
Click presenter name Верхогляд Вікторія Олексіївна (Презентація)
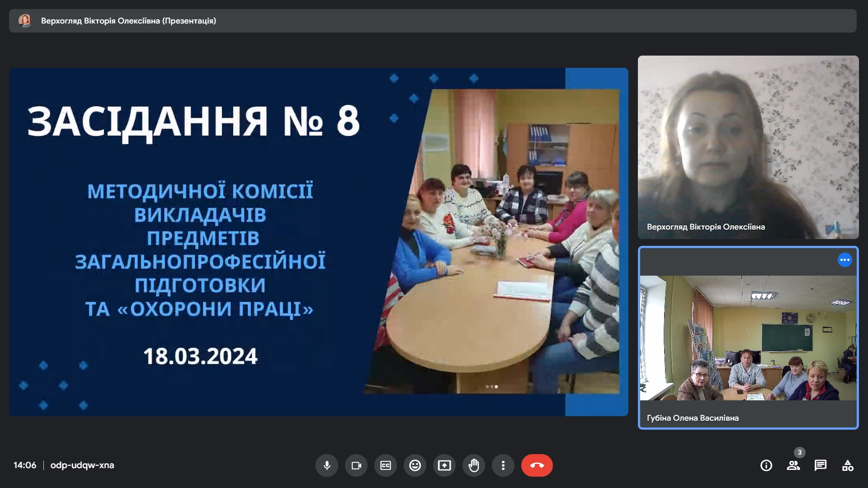pyautogui.click(x=128, y=21)
